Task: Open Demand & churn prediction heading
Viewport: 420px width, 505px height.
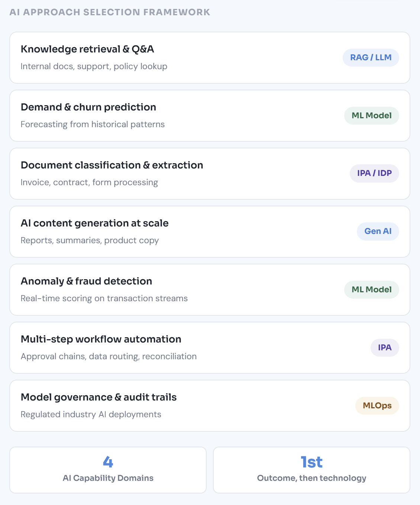Action: pyautogui.click(x=88, y=107)
